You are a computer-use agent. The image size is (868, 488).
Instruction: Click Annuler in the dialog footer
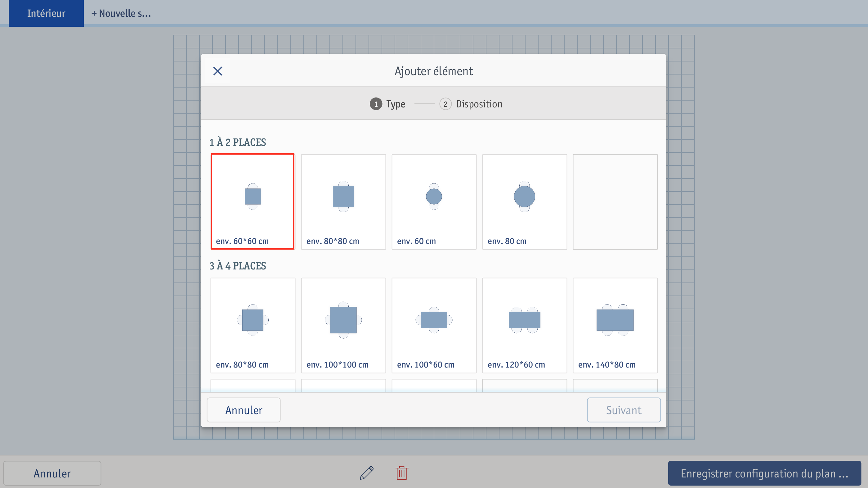click(x=244, y=410)
